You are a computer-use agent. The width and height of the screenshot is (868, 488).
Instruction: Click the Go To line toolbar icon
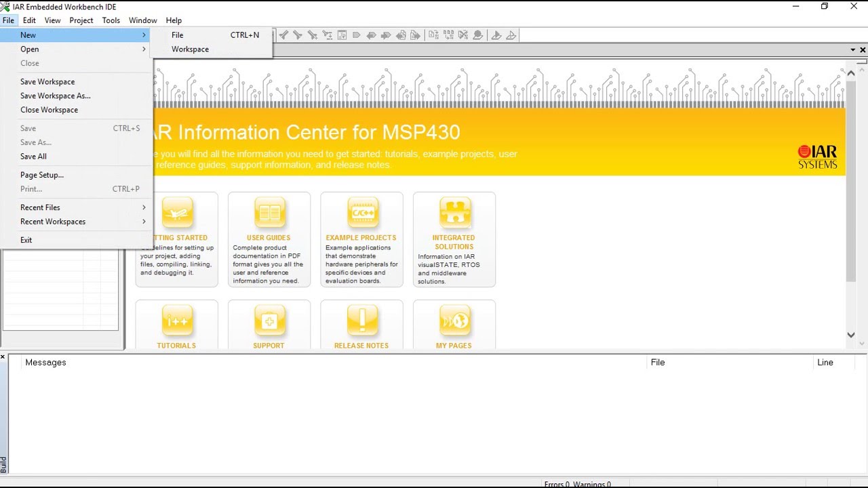click(x=342, y=35)
